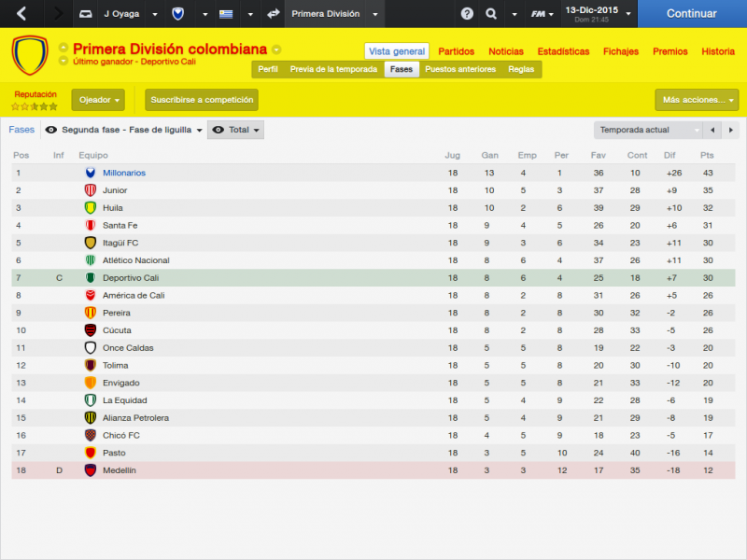The height and width of the screenshot is (560, 747).
Task: Open the Ojeador dropdown
Action: (x=98, y=100)
